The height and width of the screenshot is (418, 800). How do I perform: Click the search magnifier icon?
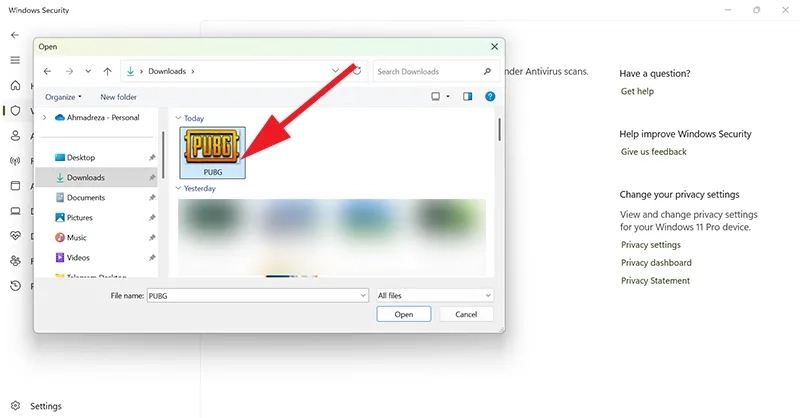(487, 72)
